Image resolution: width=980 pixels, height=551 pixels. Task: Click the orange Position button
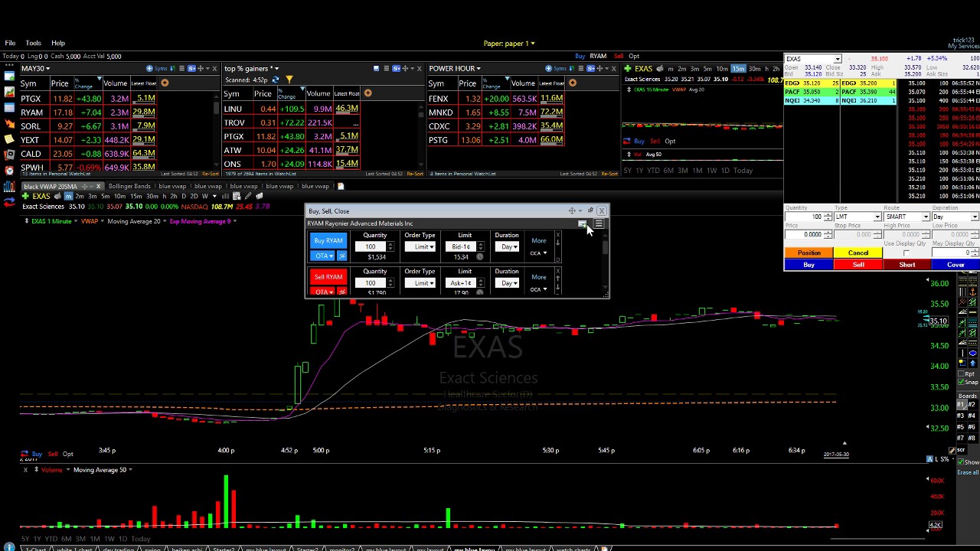(x=809, y=253)
